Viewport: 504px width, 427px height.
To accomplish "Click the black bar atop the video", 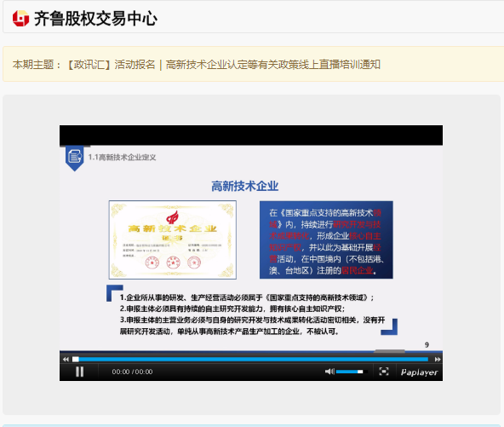I will click(x=251, y=136).
